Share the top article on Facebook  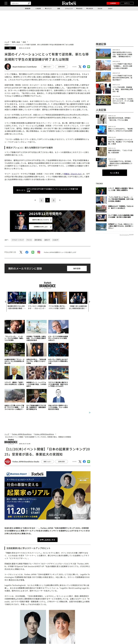tap(84, 67)
